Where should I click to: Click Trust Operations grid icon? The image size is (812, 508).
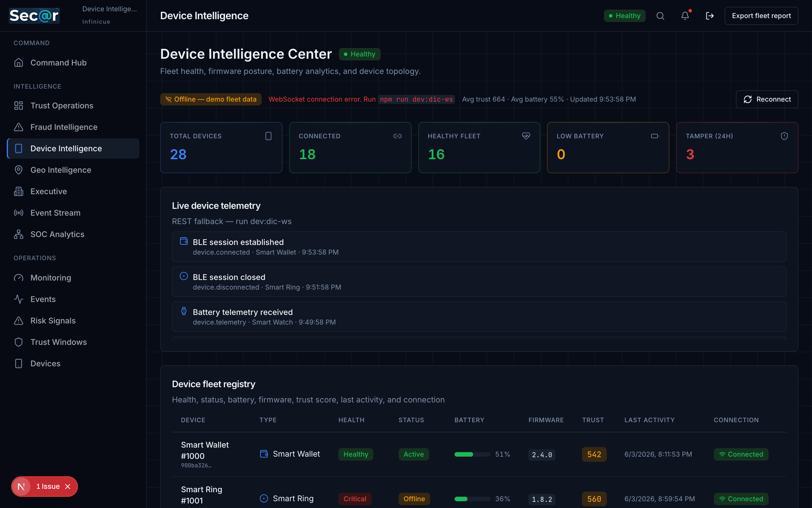click(19, 106)
